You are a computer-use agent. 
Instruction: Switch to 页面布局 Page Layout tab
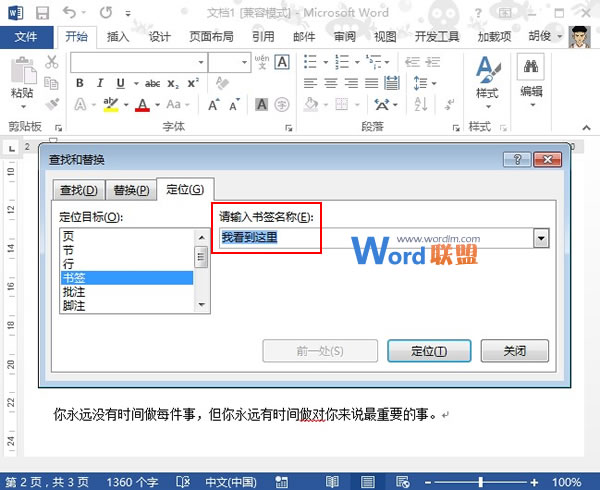point(211,37)
